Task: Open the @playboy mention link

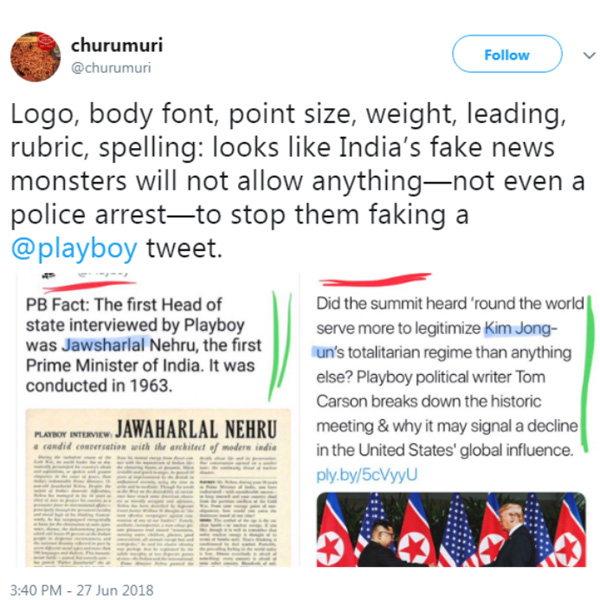Action: 74,248
